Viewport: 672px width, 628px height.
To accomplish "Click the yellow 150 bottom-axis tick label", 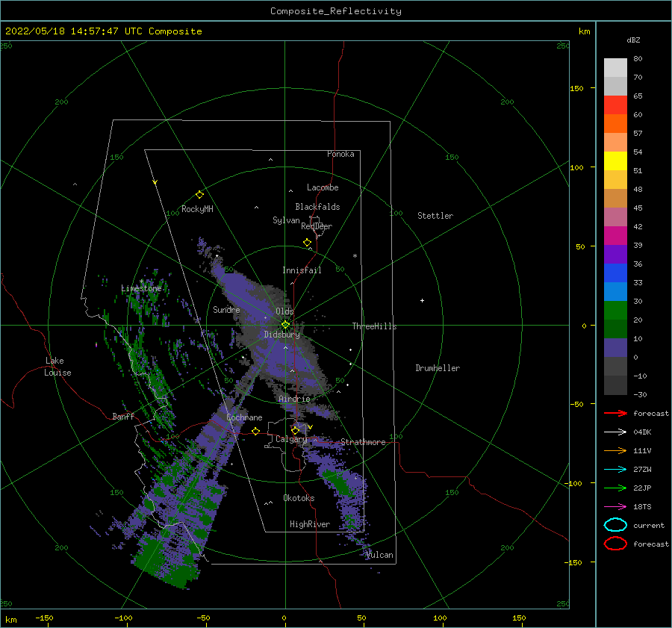I will [x=519, y=618].
